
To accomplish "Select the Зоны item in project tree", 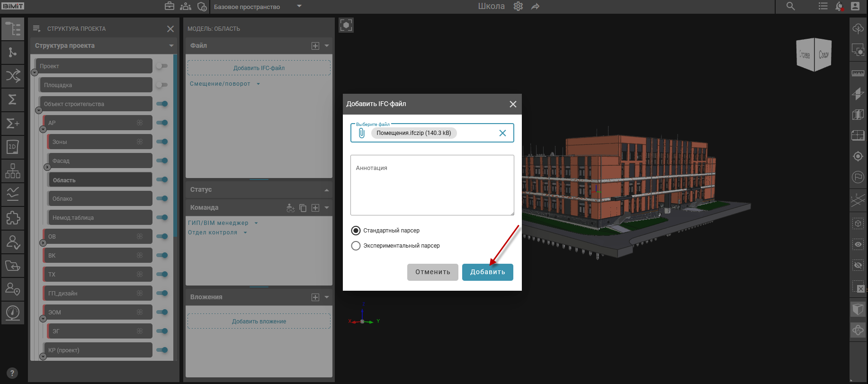I will pyautogui.click(x=99, y=142).
